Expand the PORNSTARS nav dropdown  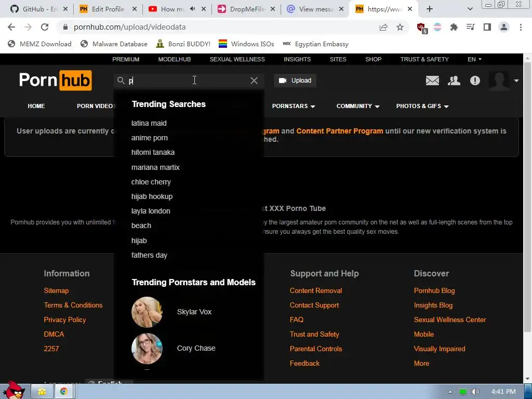294,106
